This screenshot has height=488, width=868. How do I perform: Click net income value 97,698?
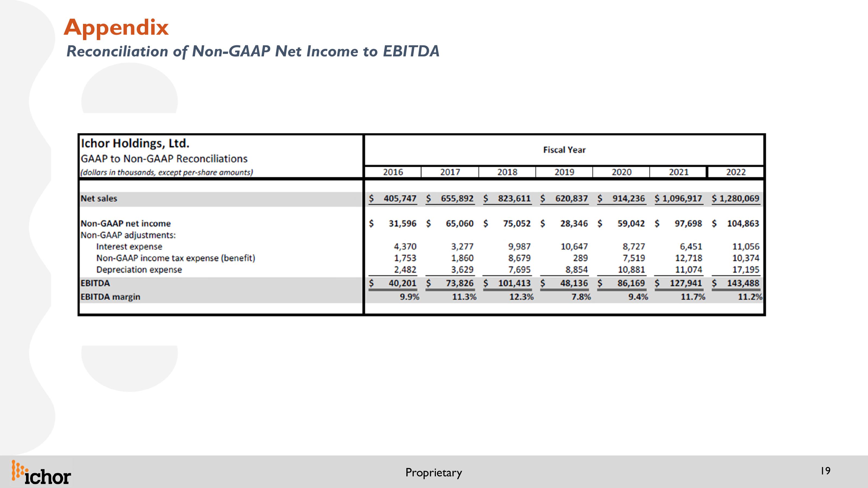[688, 224]
